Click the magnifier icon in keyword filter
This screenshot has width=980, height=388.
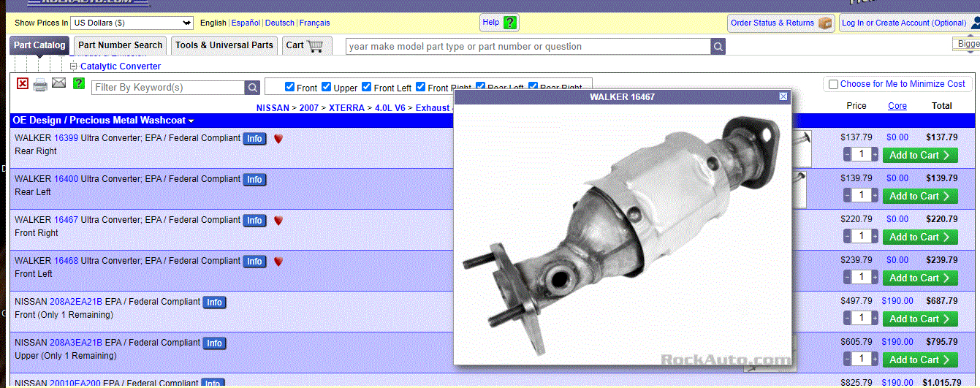pos(253,88)
